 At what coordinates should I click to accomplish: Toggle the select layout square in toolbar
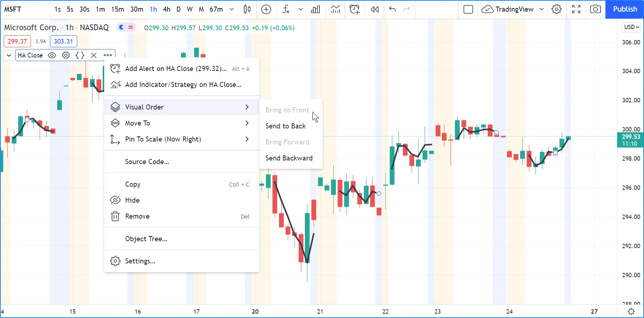(468, 9)
